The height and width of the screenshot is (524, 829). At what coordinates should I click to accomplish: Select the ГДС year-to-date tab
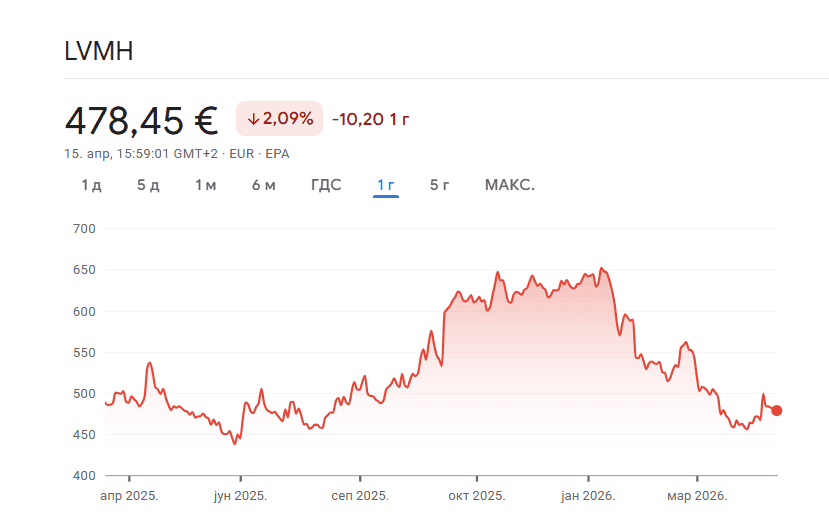[326, 185]
